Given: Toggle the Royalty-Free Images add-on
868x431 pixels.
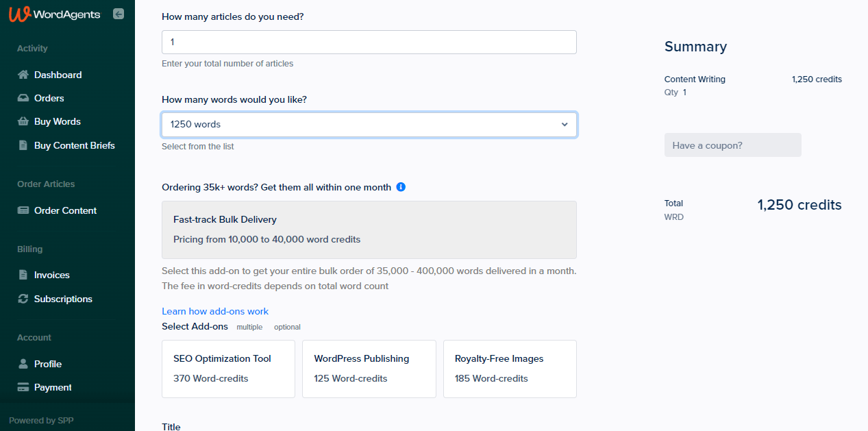Looking at the screenshot, I should tap(510, 369).
